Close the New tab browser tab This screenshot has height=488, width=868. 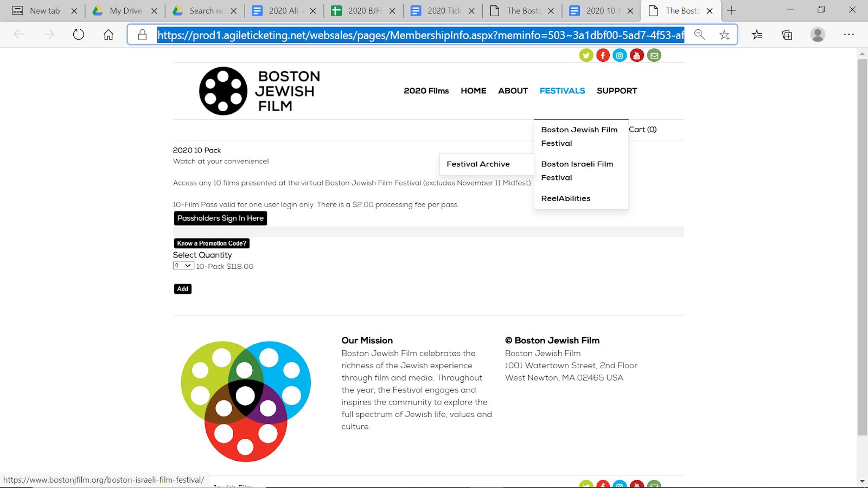point(74,11)
